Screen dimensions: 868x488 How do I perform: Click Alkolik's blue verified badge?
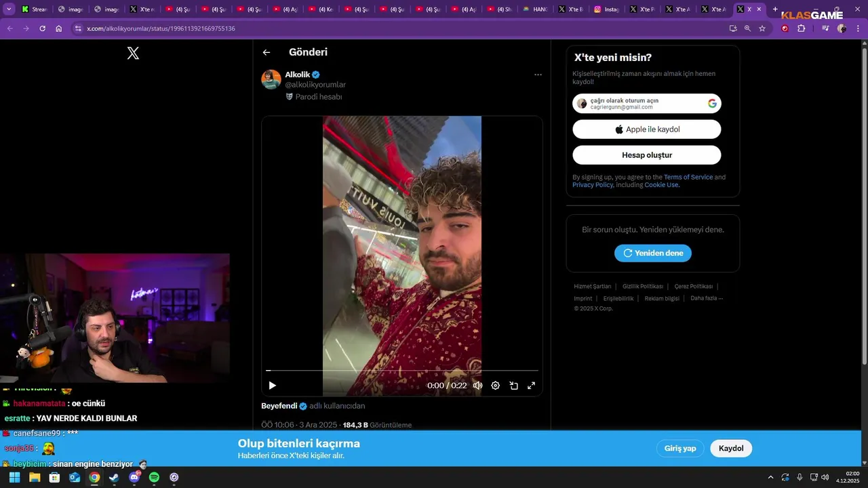pos(316,75)
